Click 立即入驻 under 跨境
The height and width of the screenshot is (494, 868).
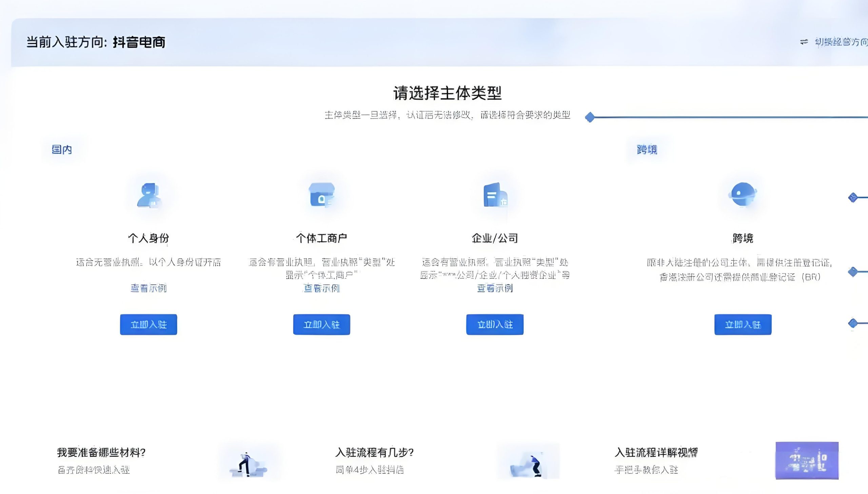[743, 325]
